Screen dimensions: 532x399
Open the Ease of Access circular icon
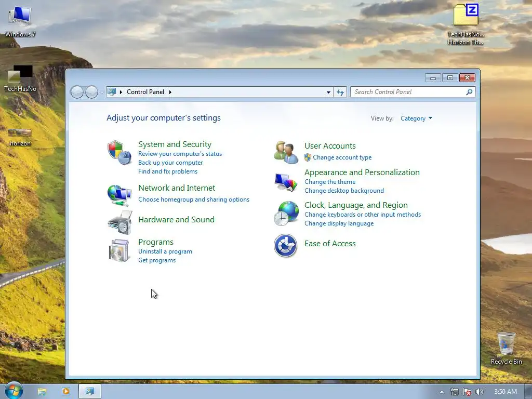click(285, 245)
